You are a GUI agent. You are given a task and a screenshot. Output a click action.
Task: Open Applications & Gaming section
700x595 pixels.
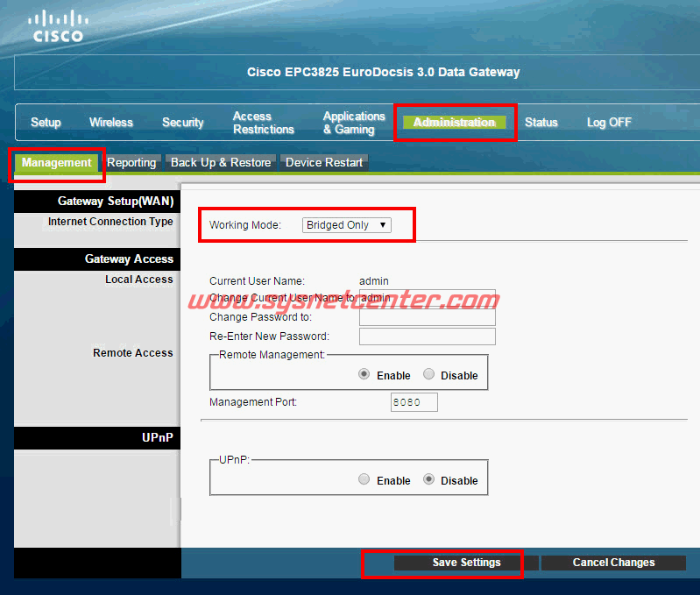coord(354,123)
